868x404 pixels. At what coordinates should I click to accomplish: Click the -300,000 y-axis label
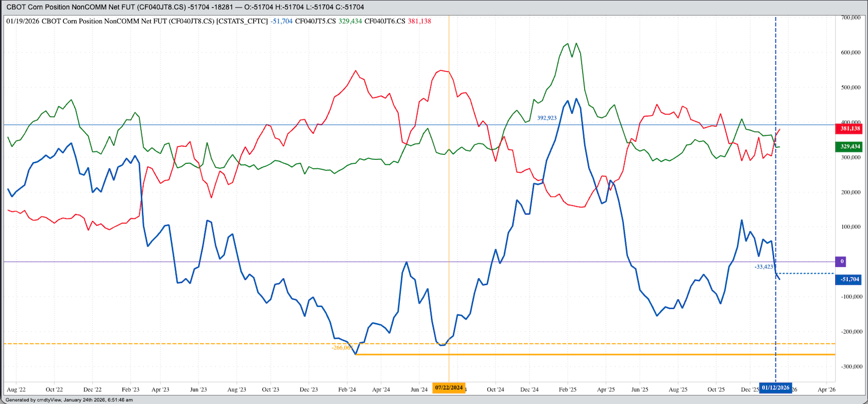(850, 366)
